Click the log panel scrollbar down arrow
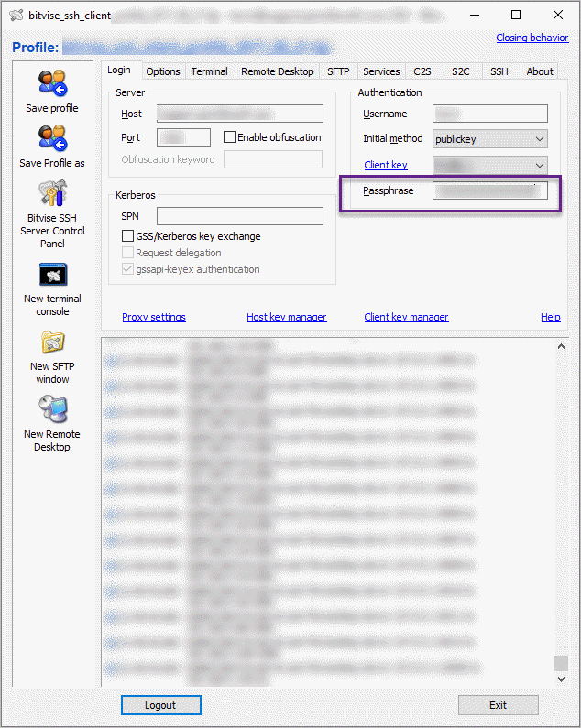The width and height of the screenshot is (581, 728). point(562,679)
